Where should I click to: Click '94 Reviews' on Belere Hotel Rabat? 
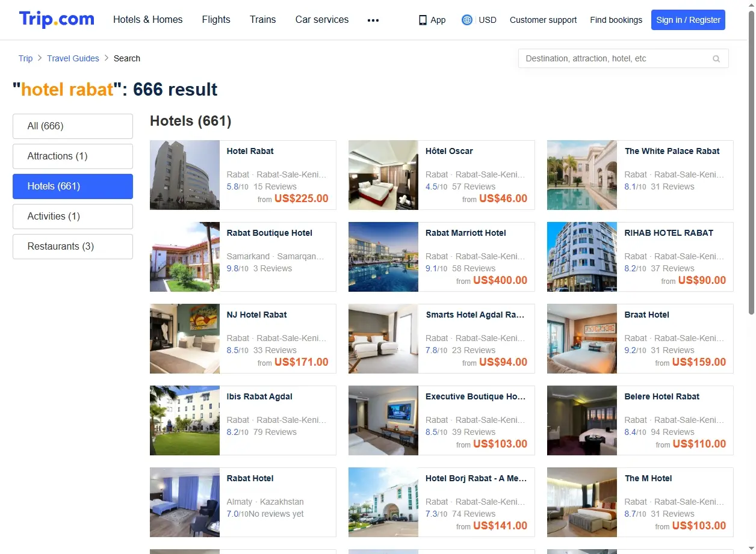point(672,432)
